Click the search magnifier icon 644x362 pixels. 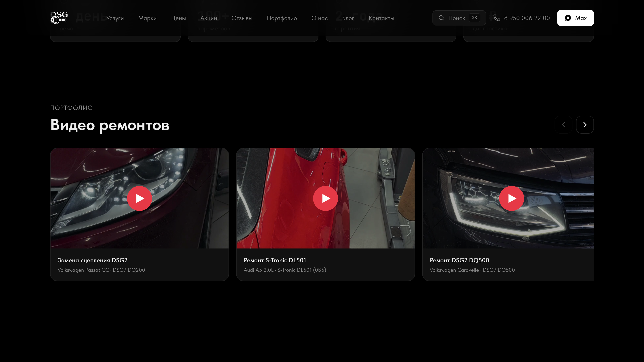tap(441, 18)
